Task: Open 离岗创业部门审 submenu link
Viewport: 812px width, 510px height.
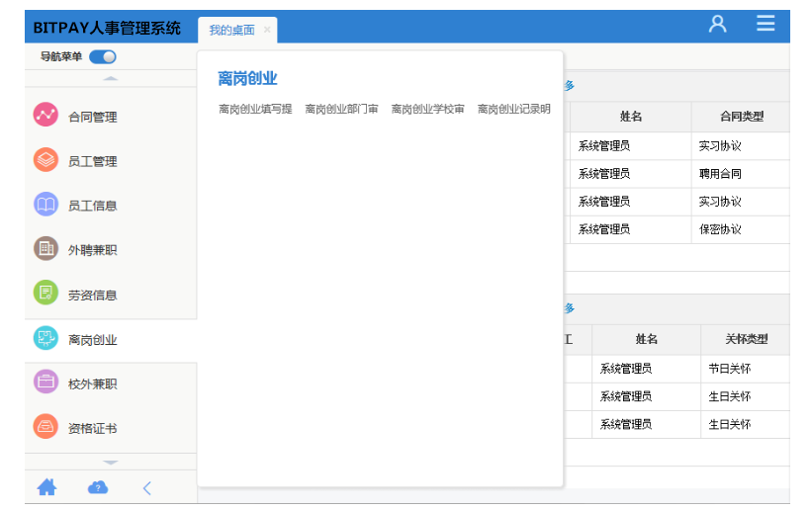Action: [x=341, y=110]
